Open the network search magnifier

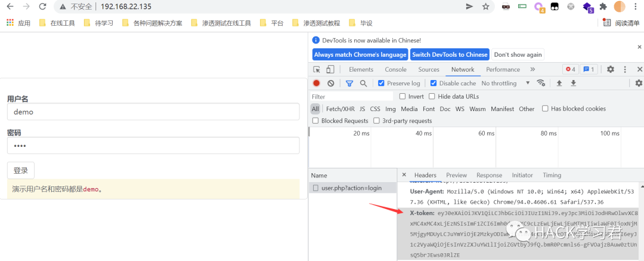coord(363,84)
